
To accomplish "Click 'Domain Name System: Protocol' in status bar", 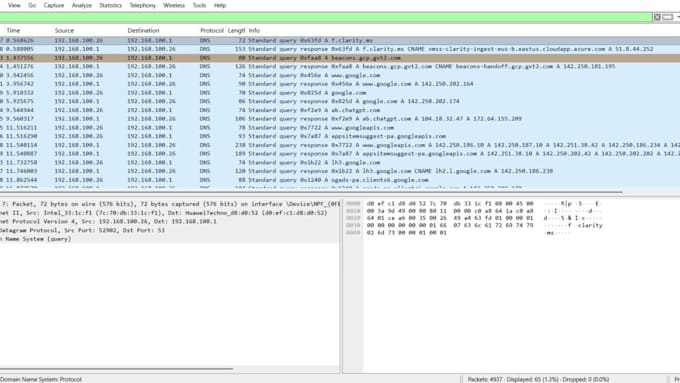I will (x=41, y=379).
